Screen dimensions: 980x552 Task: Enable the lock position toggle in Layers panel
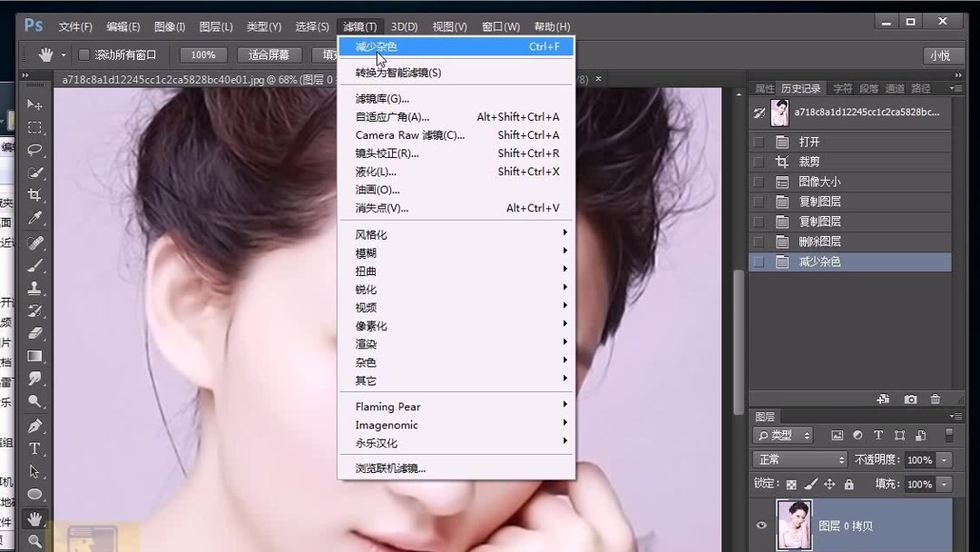830,484
